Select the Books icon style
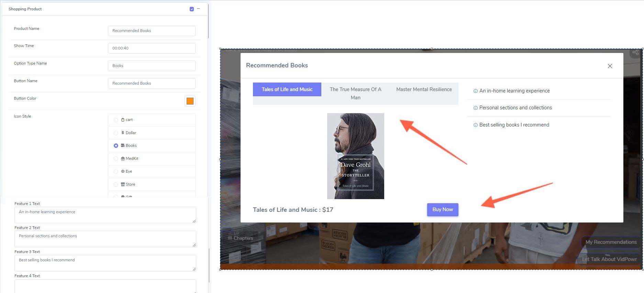The height and width of the screenshot is (293, 644). click(116, 146)
